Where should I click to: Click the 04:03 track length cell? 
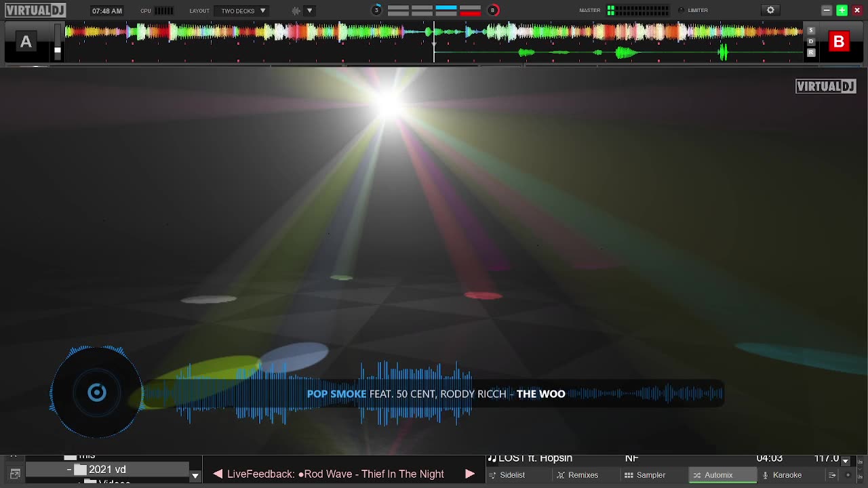click(770, 459)
